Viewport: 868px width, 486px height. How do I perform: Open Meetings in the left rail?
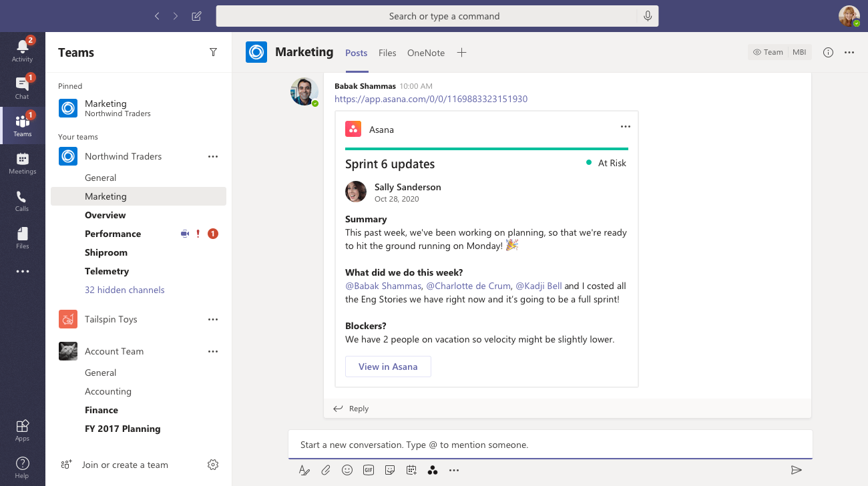[x=23, y=163]
